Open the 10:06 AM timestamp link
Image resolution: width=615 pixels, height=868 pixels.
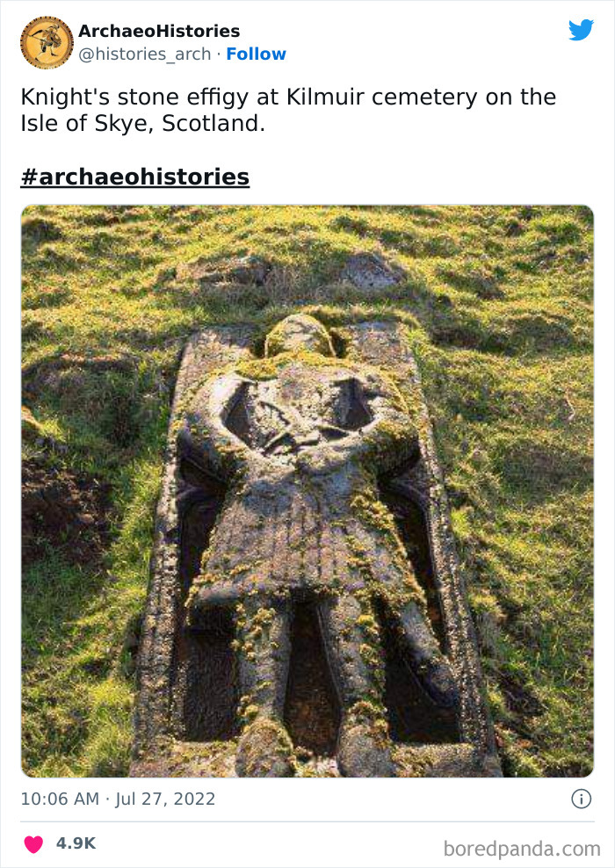(60, 799)
